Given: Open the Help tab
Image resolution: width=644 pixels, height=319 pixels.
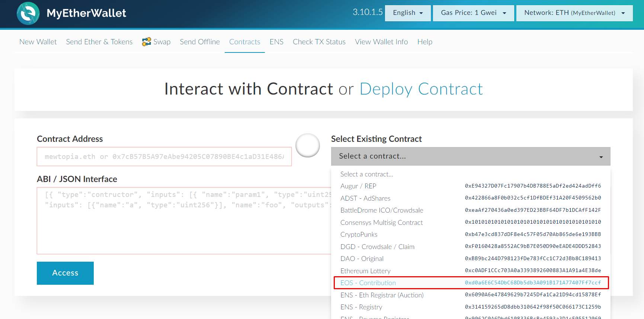Looking at the screenshot, I should 425,42.
